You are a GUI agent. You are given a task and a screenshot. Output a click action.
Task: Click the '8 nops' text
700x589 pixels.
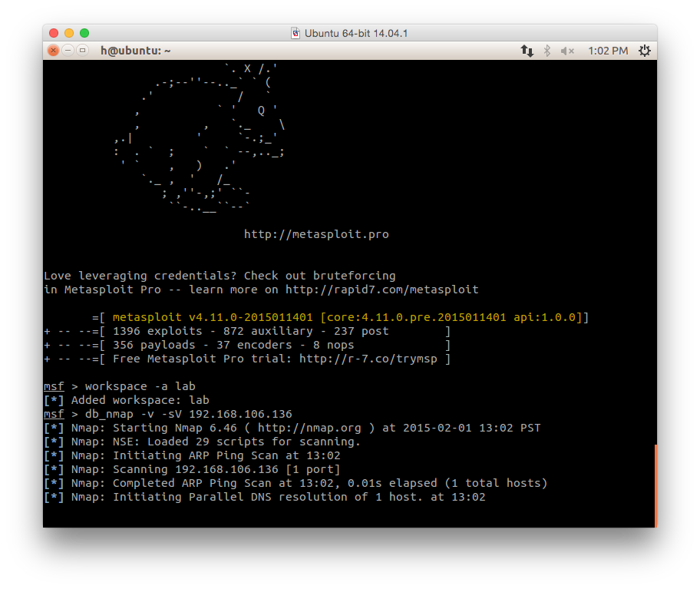[x=333, y=346]
